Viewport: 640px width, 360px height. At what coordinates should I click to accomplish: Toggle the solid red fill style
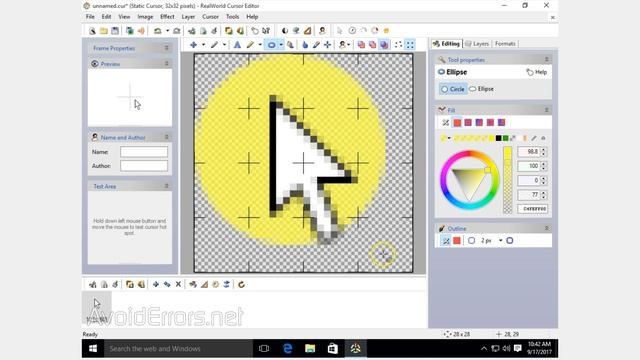[x=457, y=122]
